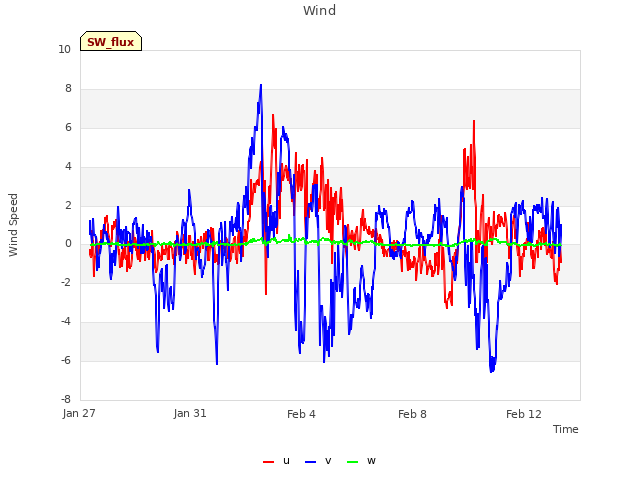Select the SW_flux tab label
This screenshot has height=480, width=640.
click(111, 42)
